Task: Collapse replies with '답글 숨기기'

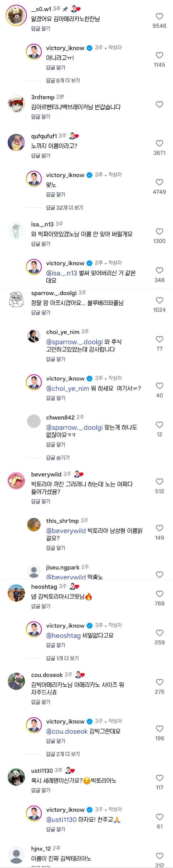Action: click(x=58, y=457)
